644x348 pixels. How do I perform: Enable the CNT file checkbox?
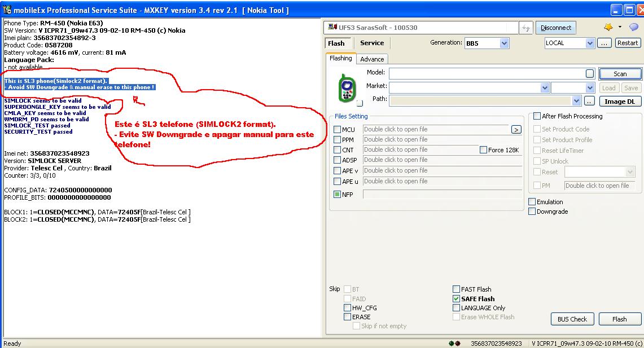pos(337,150)
